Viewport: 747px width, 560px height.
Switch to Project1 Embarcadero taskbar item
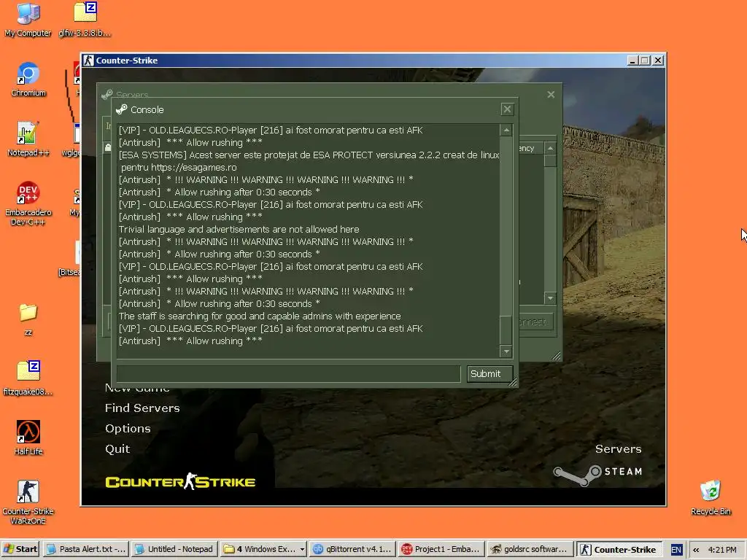(x=440, y=549)
